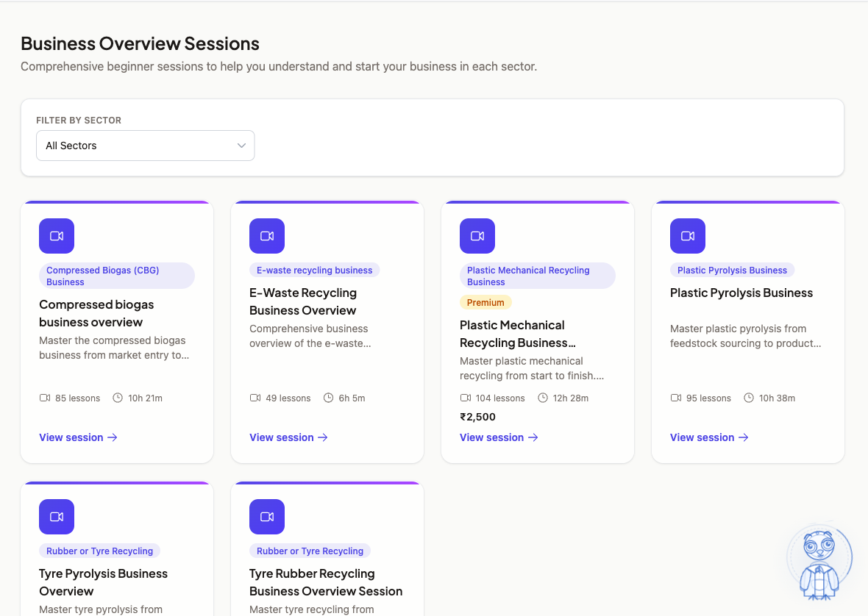Image resolution: width=868 pixels, height=616 pixels.
Task: Click description 'Master plastic pyrolysis from feedstock sourcing'
Action: tap(746, 336)
